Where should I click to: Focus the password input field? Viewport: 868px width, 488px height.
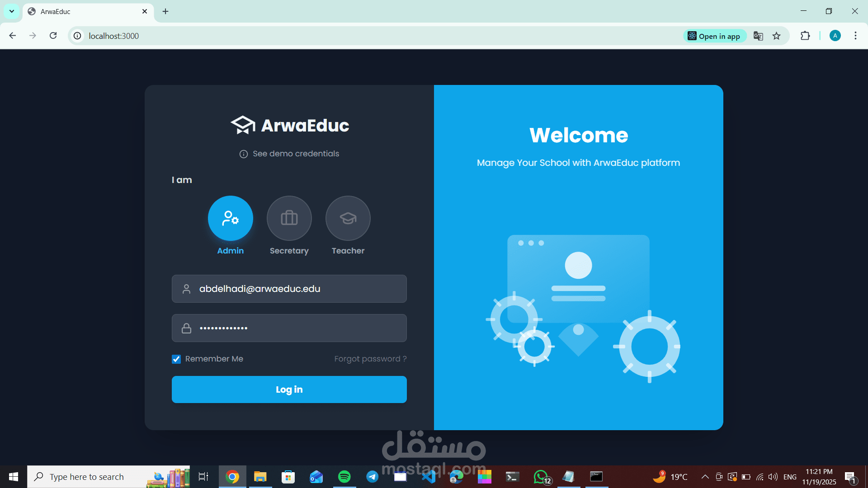pyautogui.click(x=289, y=328)
